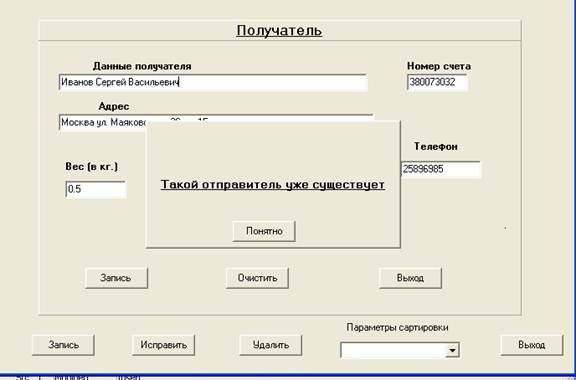
Task: Click the Вес field containing 0.5
Action: pyautogui.click(x=96, y=189)
